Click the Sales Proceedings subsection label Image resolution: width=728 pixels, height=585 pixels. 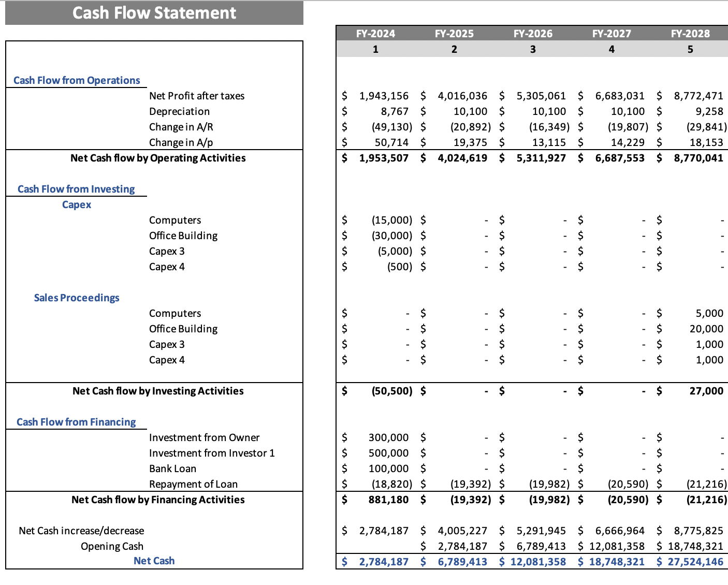[x=77, y=297]
